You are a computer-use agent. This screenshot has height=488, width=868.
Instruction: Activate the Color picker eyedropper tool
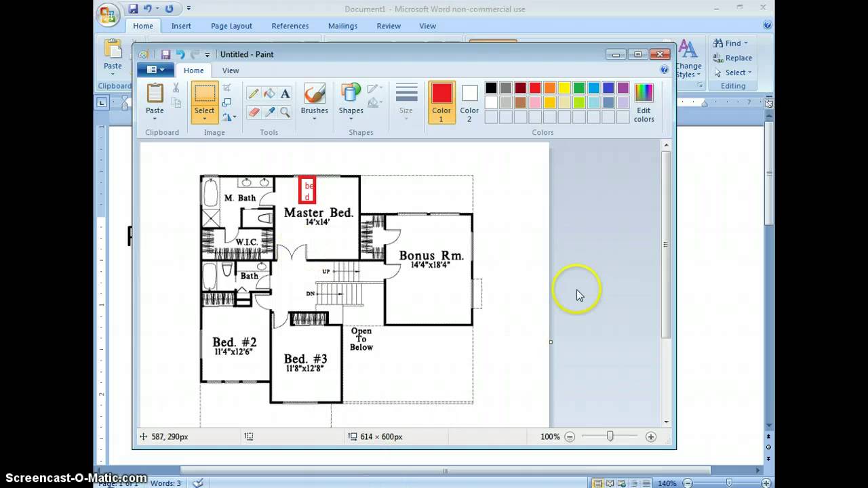269,112
